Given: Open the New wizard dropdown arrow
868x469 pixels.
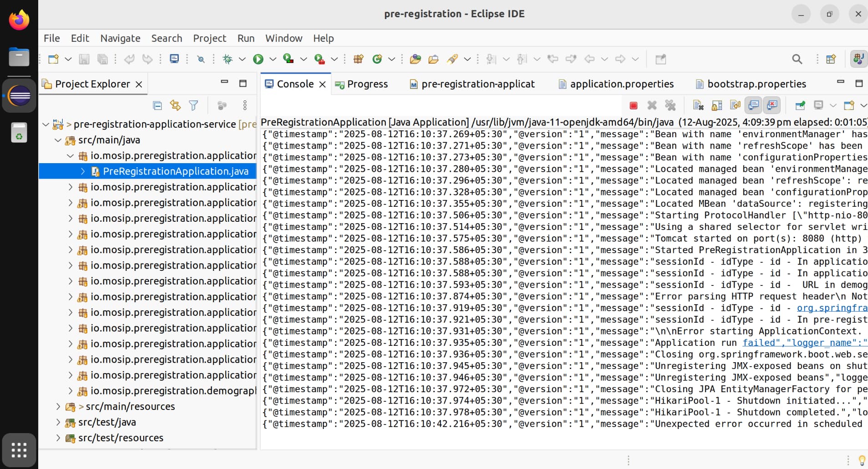Looking at the screenshot, I should pos(68,59).
